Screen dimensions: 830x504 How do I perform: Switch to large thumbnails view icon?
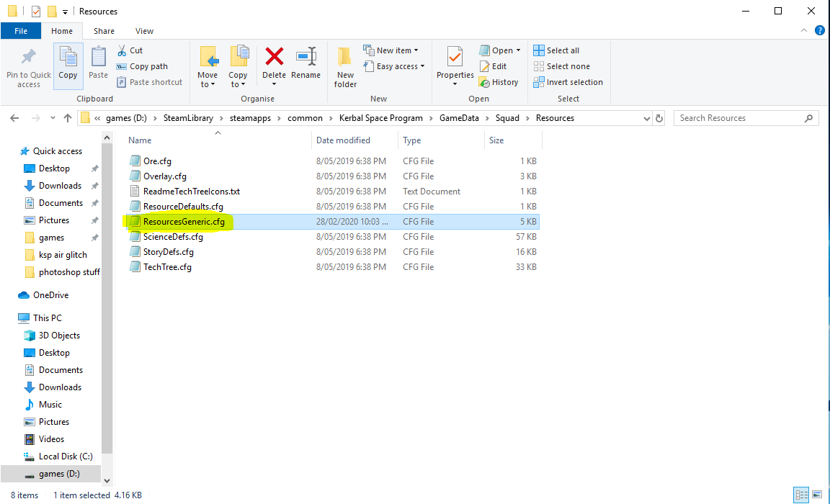(817, 495)
